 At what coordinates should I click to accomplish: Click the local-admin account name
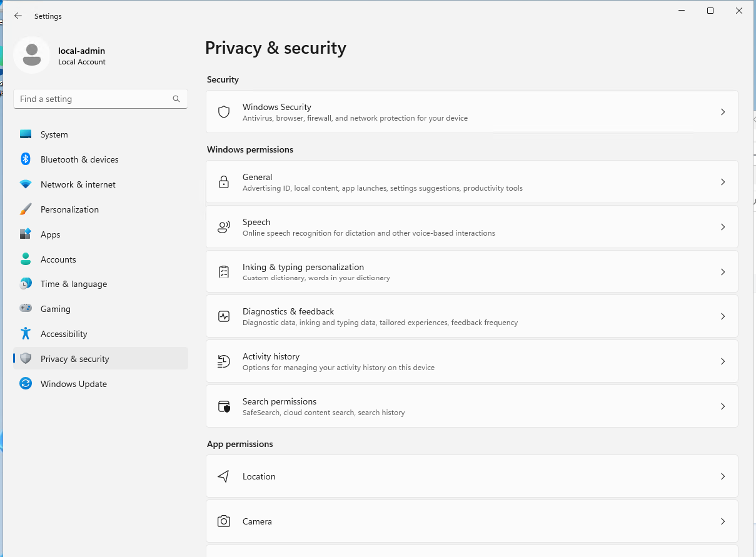click(81, 51)
